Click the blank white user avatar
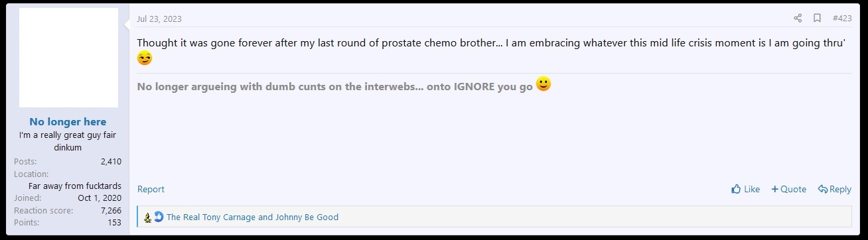 [x=68, y=58]
